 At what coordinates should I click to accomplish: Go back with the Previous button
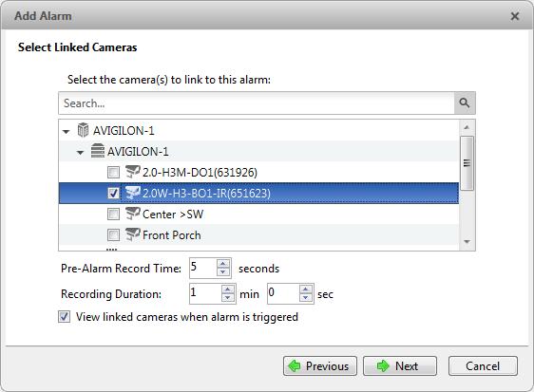pyautogui.click(x=320, y=366)
